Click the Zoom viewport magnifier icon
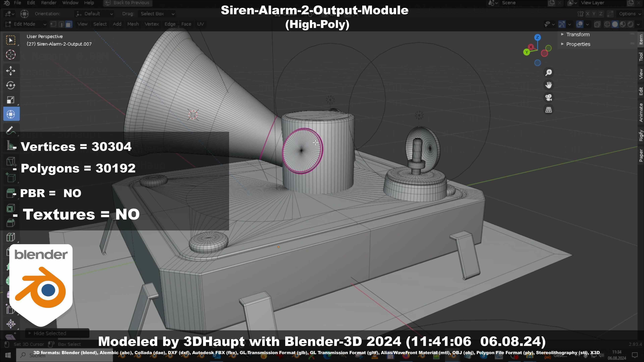 pyautogui.click(x=549, y=72)
